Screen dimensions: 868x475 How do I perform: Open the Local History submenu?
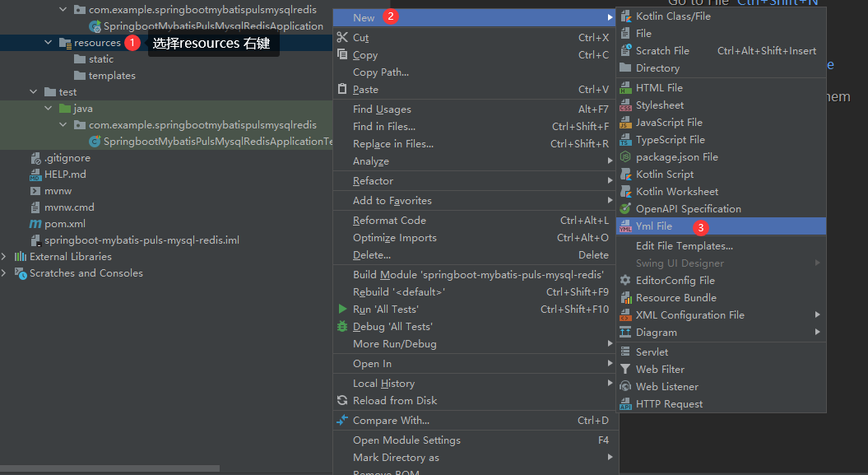pyautogui.click(x=475, y=383)
